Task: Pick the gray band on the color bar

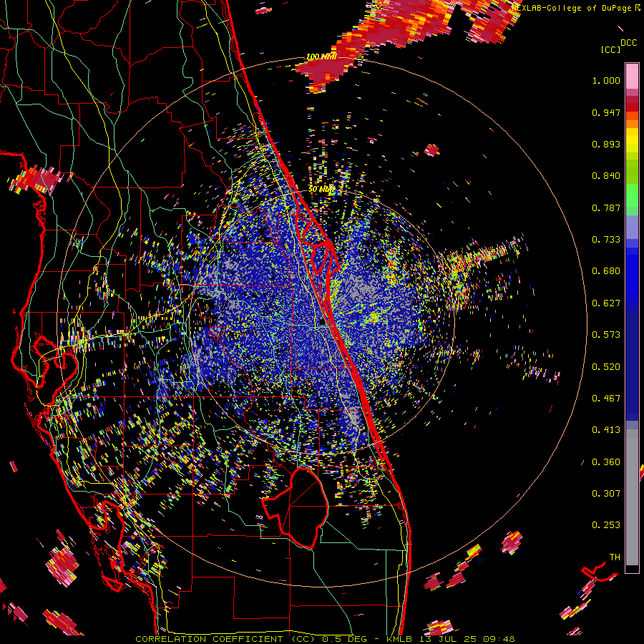Action: pyautogui.click(x=632, y=497)
